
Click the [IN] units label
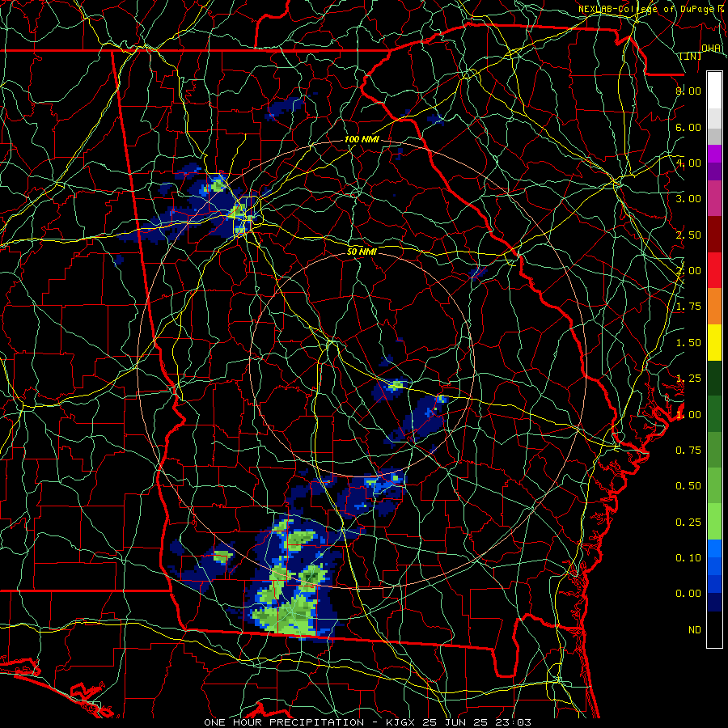coord(691,56)
